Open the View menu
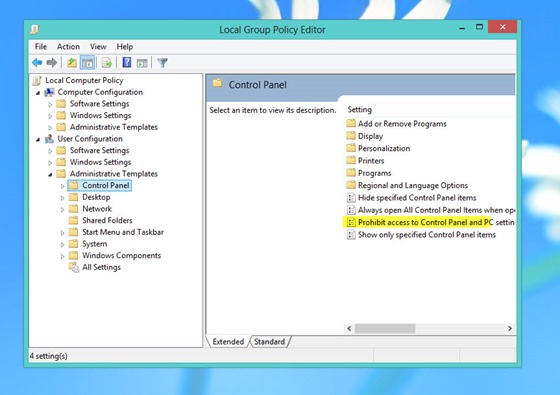560x395 pixels. pos(98,47)
